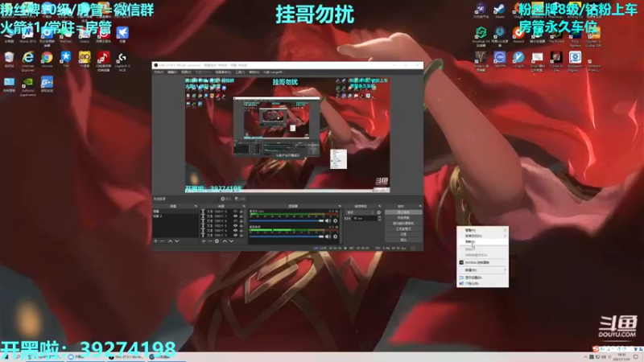Open settings gear for the mic/Aux mixer channel
Image resolution: width=644 pixels, height=362 pixels.
[x=335, y=220]
